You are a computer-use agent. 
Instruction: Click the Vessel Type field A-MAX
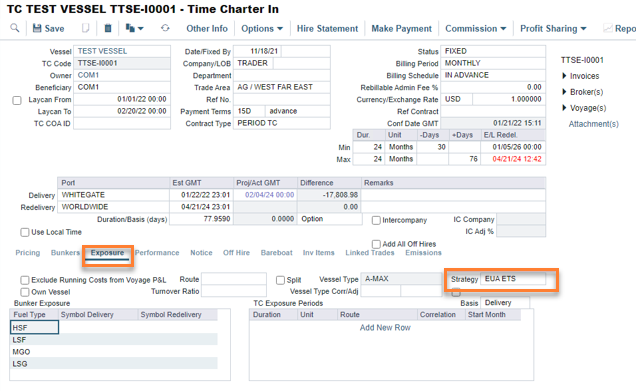pos(401,279)
